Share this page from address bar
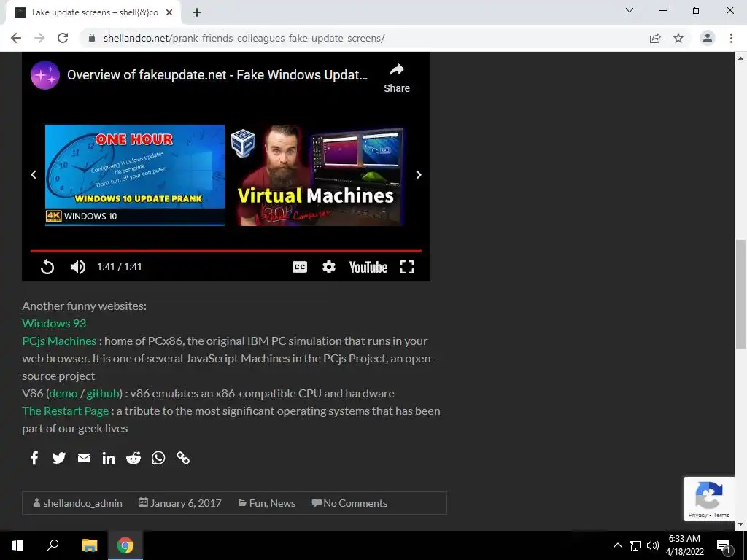Screen dimensions: 747x560 pyautogui.click(x=655, y=38)
